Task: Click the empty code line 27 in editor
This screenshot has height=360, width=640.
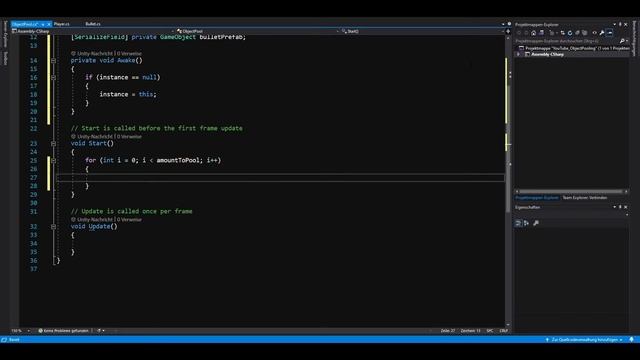Action: coord(280,178)
